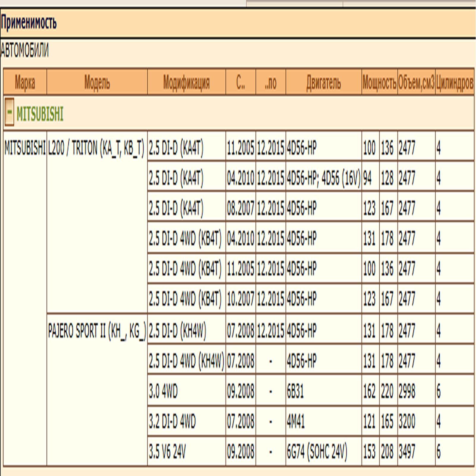Select the 3.2 DI-D 4WD modification

click(172, 422)
